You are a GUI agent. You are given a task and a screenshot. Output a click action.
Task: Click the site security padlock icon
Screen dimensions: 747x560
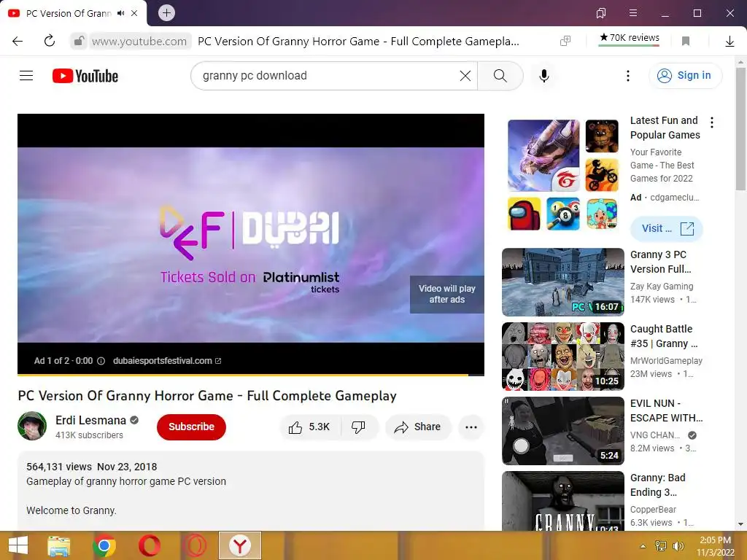point(79,42)
